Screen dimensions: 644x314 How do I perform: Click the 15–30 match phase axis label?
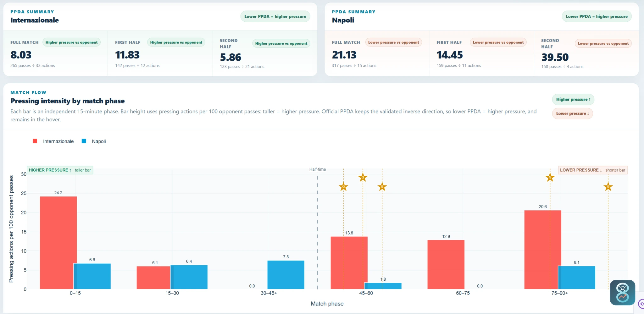(x=172, y=293)
